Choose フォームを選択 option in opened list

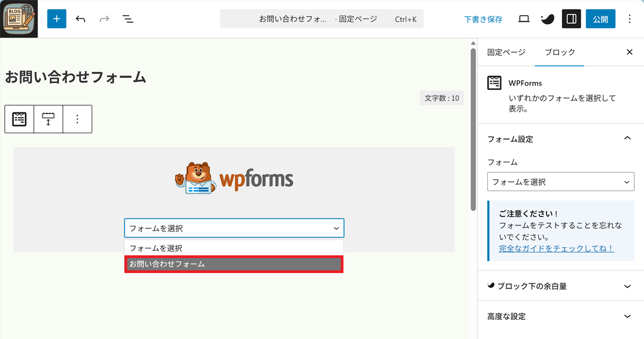click(234, 248)
